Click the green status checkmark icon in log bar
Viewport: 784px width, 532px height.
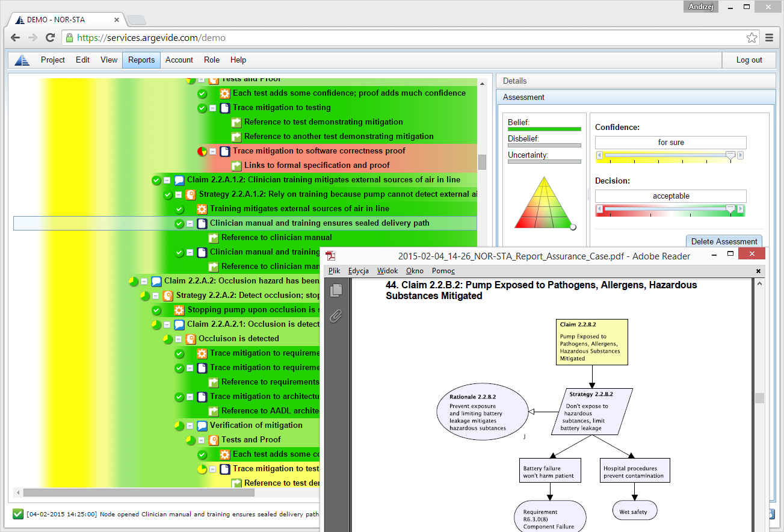(x=18, y=514)
